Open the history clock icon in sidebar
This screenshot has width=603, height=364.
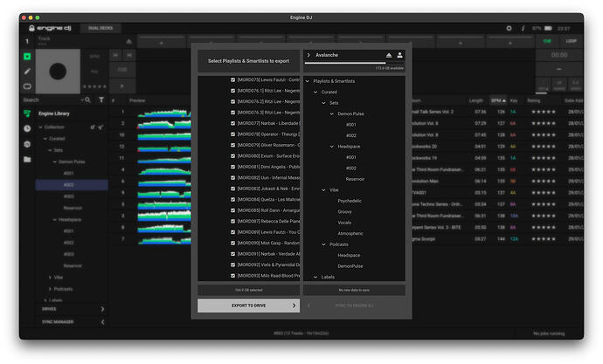[x=27, y=128]
